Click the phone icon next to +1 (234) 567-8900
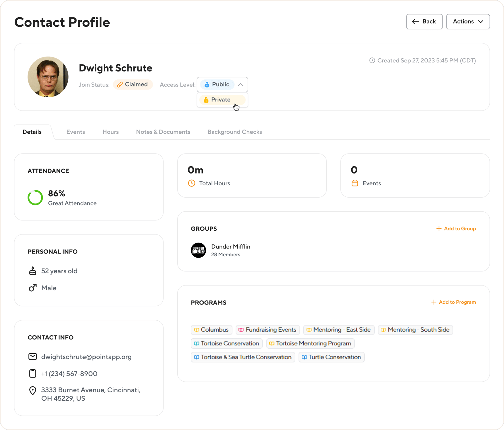This screenshot has width=504, height=430. pyautogui.click(x=33, y=373)
